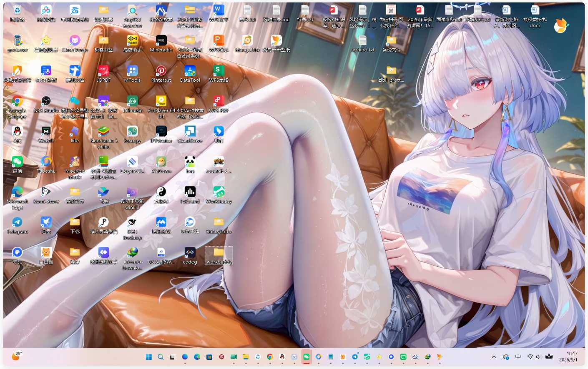Open the AnyTXT Searcher shortcut
The width and height of the screenshot is (588, 369).
click(x=132, y=17)
